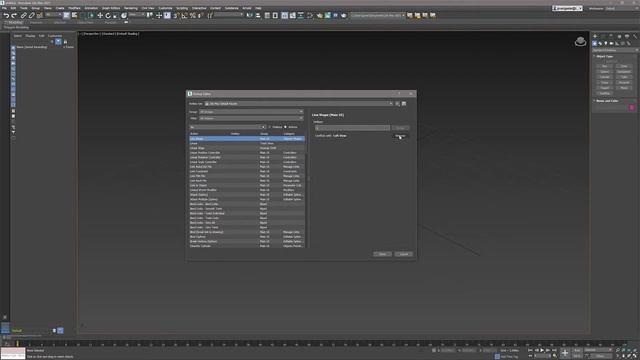Click the Redo arrow in the main toolbar
640x360 pixels.
(14, 16)
